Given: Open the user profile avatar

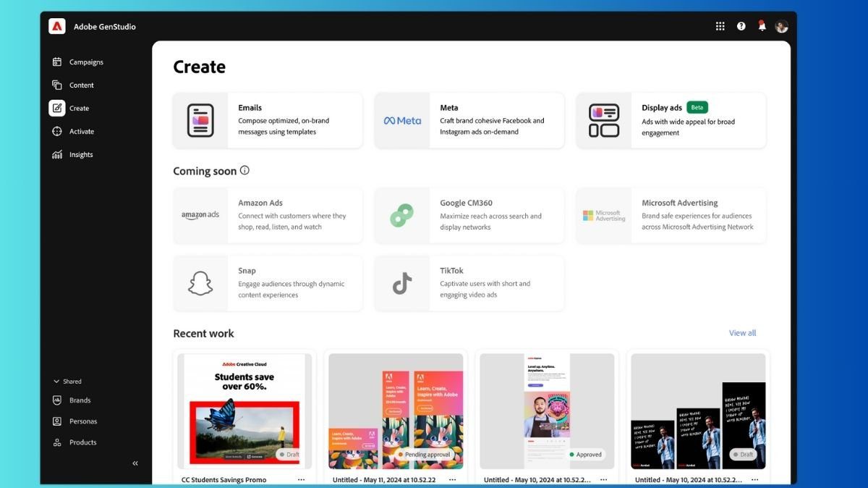Looking at the screenshot, I should (x=781, y=26).
